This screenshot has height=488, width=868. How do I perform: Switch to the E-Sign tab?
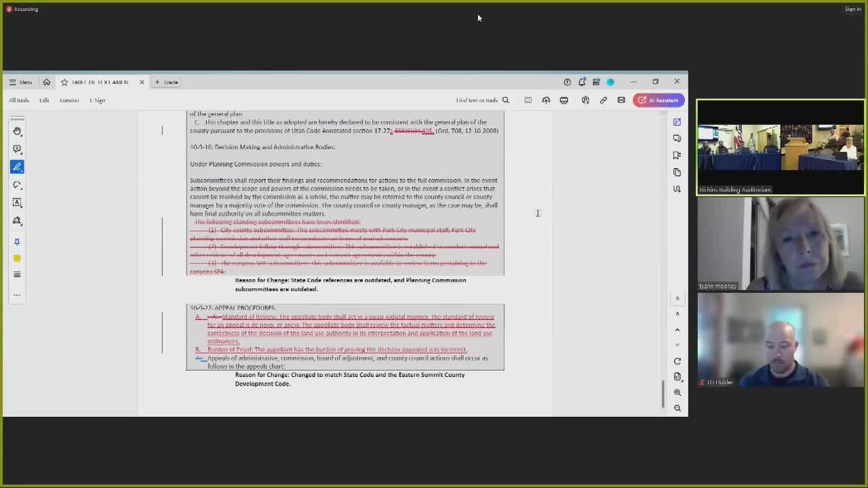(97, 100)
